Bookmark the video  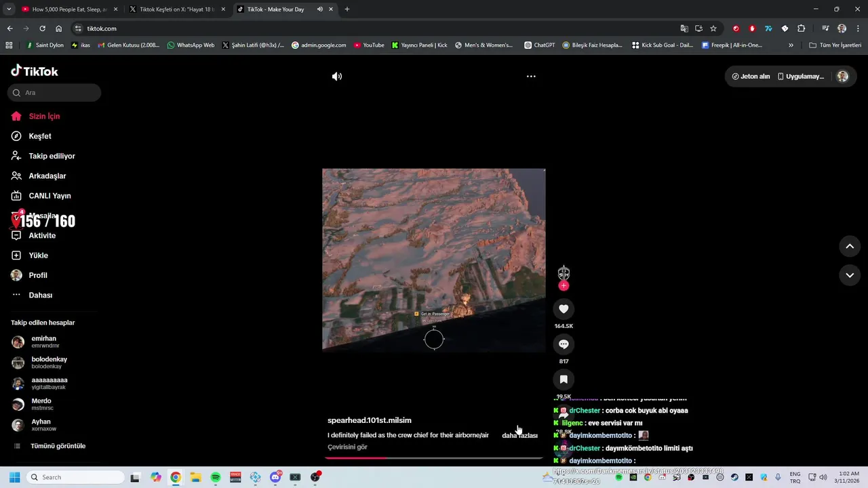click(x=564, y=380)
